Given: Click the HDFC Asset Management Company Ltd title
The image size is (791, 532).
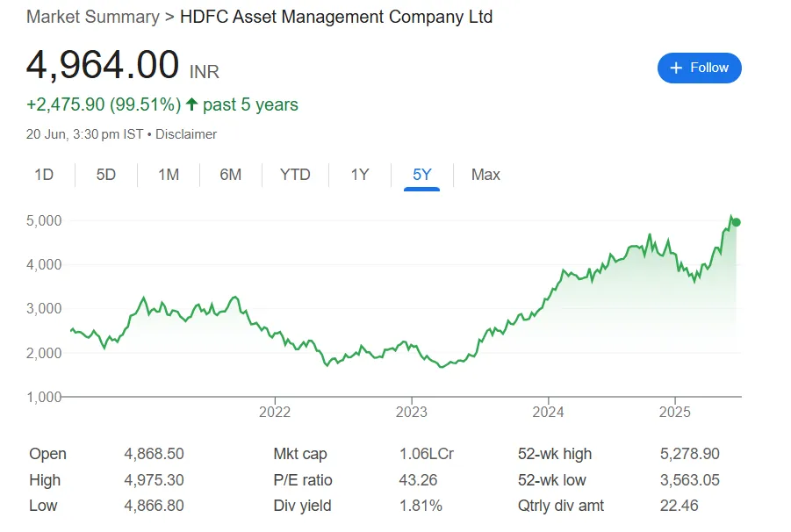Looking at the screenshot, I should tap(336, 17).
